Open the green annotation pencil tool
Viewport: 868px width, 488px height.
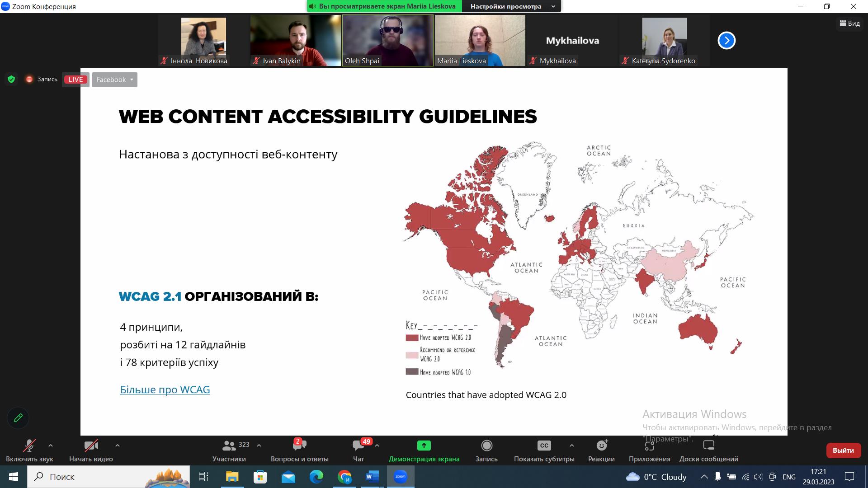tap(18, 418)
